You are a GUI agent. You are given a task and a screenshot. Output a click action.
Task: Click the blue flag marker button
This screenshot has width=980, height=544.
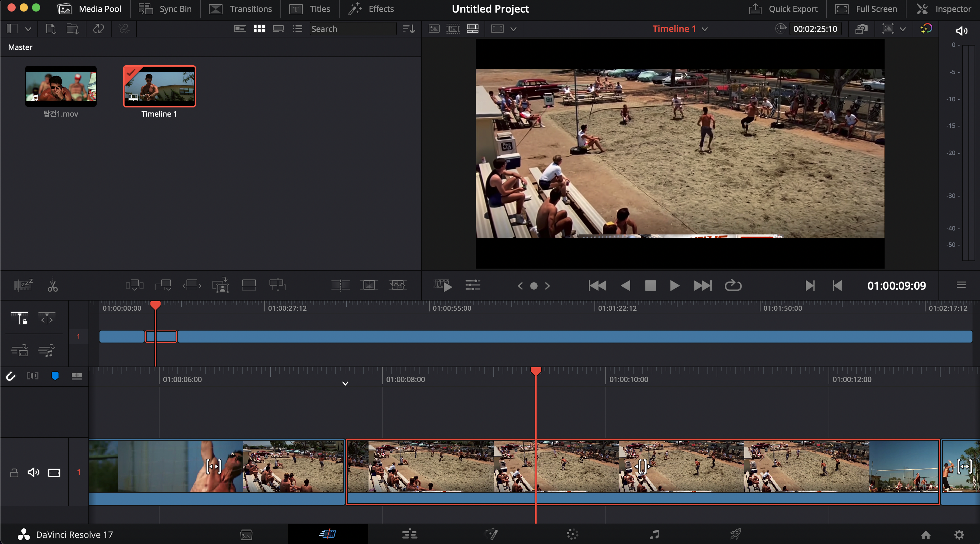point(55,376)
